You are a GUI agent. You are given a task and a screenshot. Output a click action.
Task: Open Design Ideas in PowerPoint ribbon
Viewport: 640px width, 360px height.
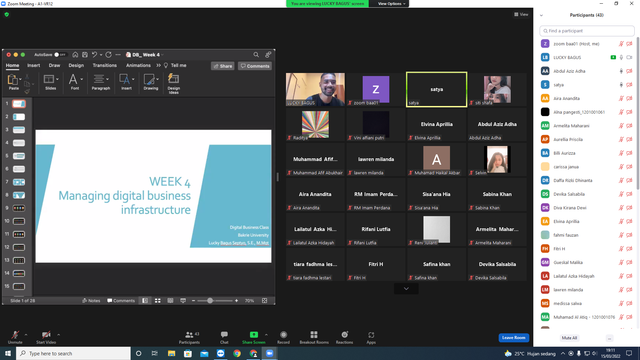click(173, 82)
